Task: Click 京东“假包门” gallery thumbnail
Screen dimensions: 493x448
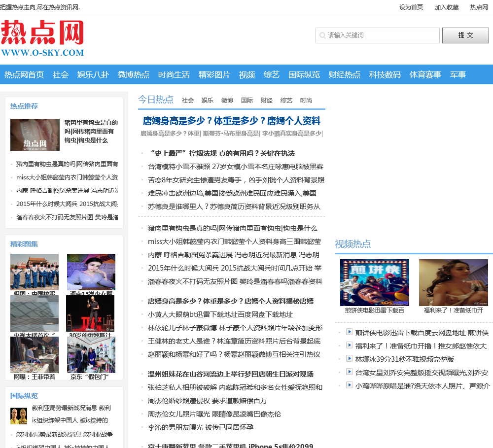Action: tap(91, 355)
